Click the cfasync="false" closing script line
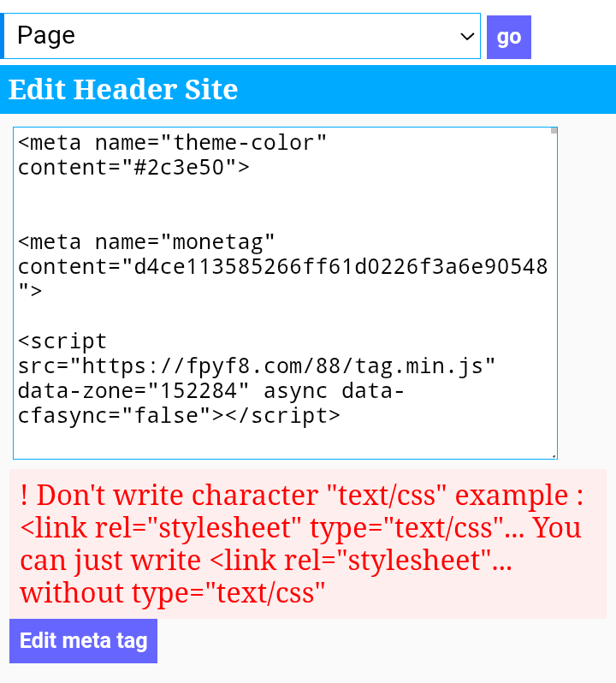 point(179,416)
